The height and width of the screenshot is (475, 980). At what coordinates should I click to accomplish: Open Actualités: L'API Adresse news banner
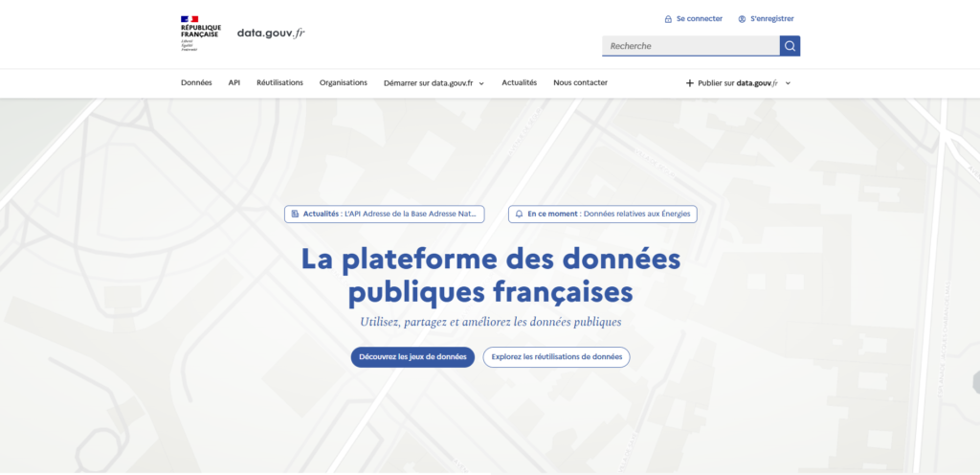[x=385, y=214]
